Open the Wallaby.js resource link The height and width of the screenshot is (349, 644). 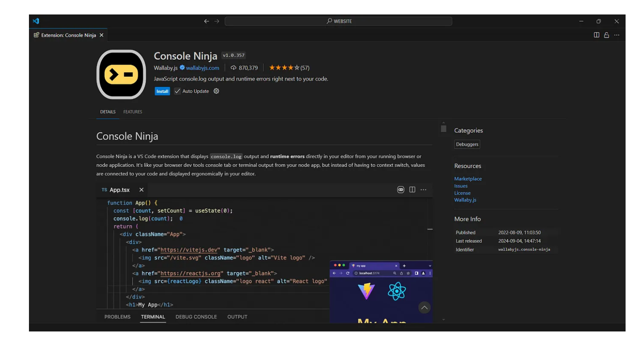[x=465, y=200]
